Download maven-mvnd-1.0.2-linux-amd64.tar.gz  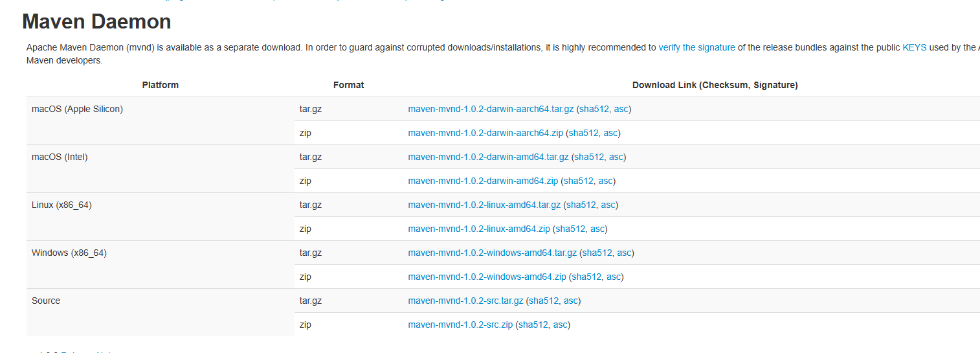tap(484, 205)
